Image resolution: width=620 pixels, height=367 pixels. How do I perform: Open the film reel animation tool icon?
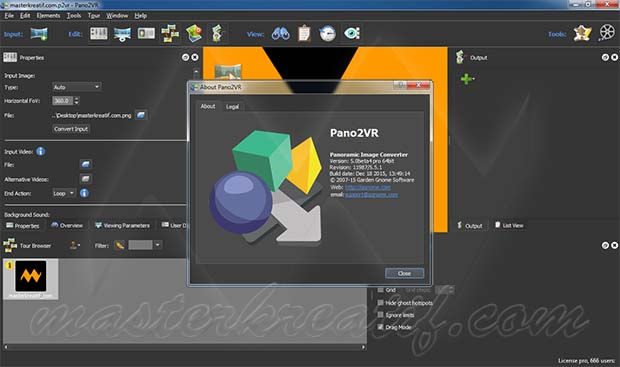pyautogui.click(x=607, y=33)
